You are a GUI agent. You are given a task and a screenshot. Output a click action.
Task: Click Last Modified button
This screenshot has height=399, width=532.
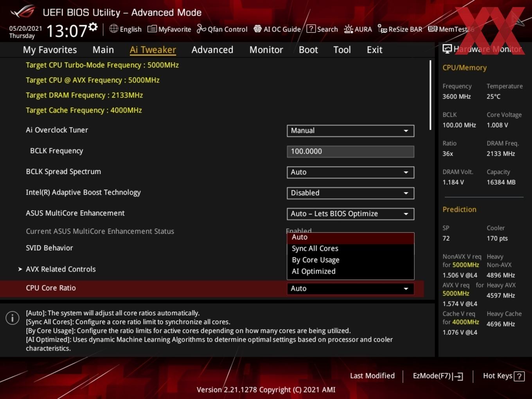coord(372,376)
